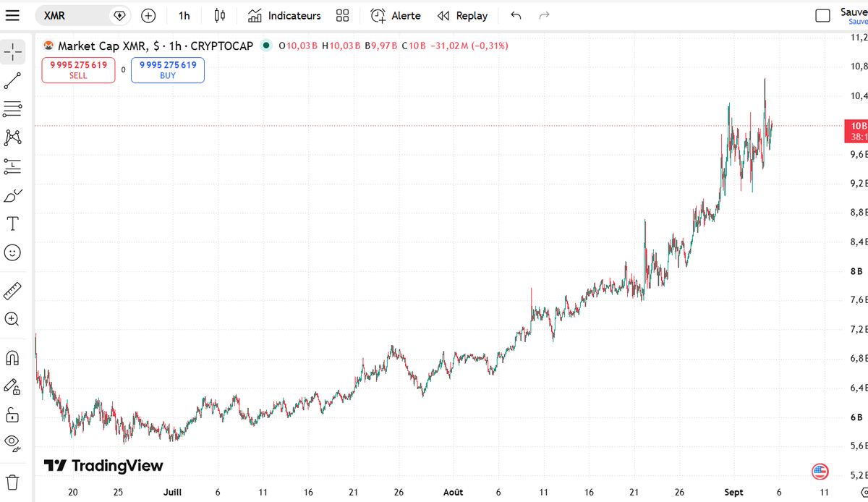Click the Sept date label on time axis

(x=733, y=492)
